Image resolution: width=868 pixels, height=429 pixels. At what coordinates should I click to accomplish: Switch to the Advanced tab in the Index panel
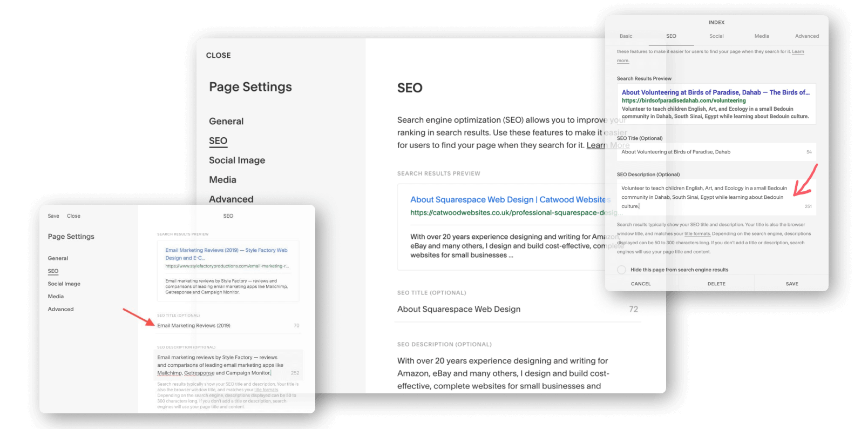[x=807, y=36]
